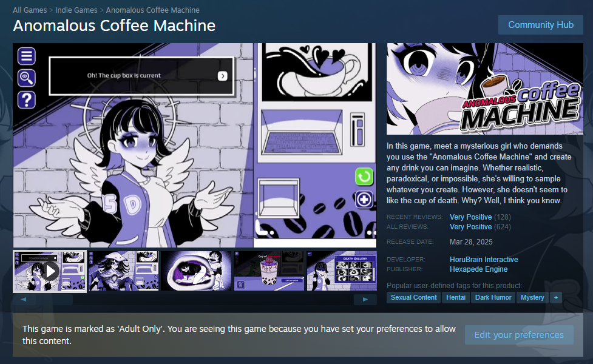Click the game capsule header image

[x=485, y=89]
